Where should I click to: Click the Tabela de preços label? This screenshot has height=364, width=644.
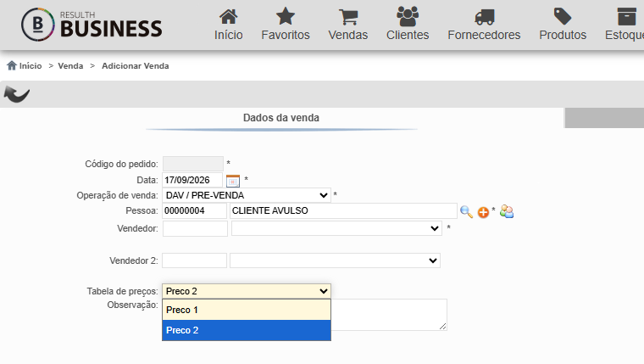122,291
